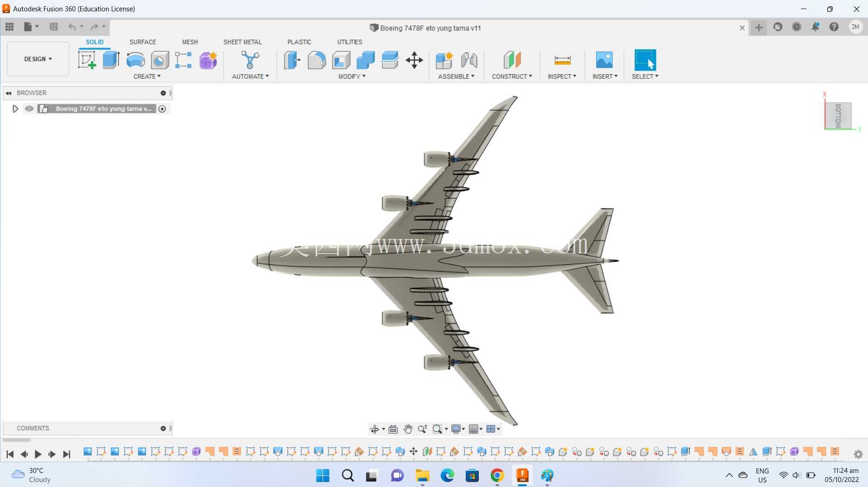Viewport: 868px width, 487px height.
Task: Open the SELECT dropdown menu
Action: coord(645,76)
